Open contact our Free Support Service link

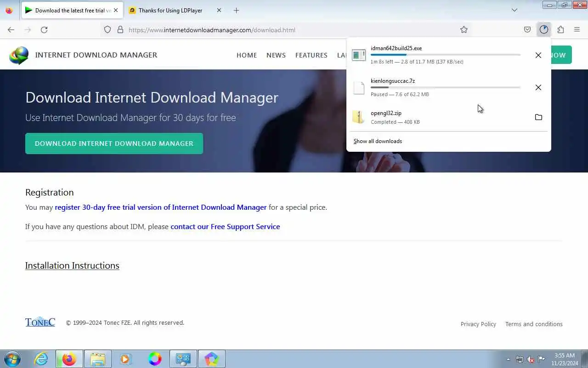tap(225, 227)
